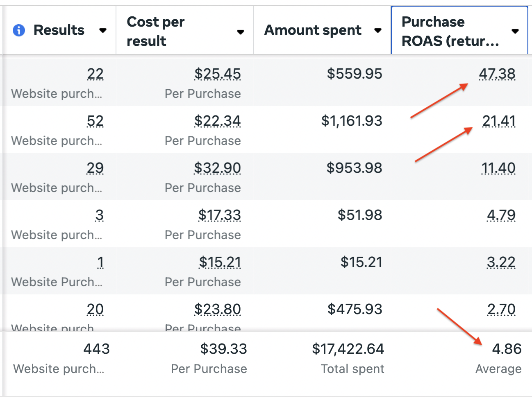
Task: Click the 47.38 ROAS value
Action: point(497,74)
